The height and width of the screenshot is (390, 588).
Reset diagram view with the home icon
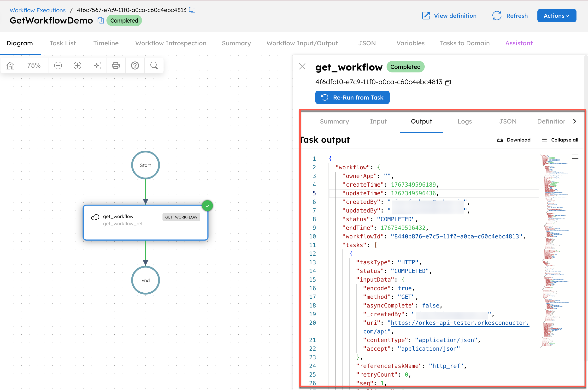coord(10,65)
